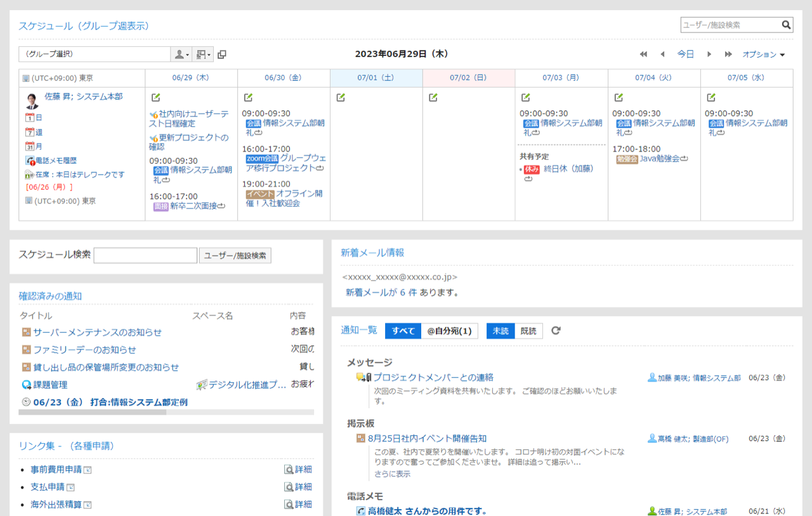Add a new appointment on 06/29 (木)
The image size is (812, 516).
(x=155, y=97)
